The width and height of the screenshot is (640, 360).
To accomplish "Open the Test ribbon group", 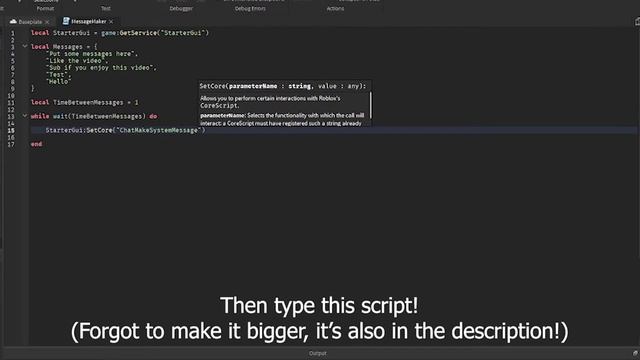I will coord(106,9).
